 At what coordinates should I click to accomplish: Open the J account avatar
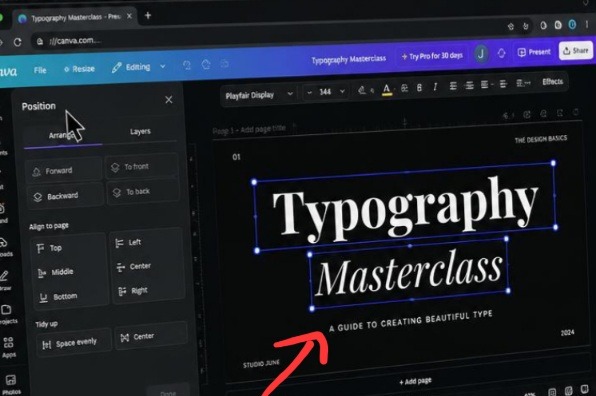click(x=481, y=54)
